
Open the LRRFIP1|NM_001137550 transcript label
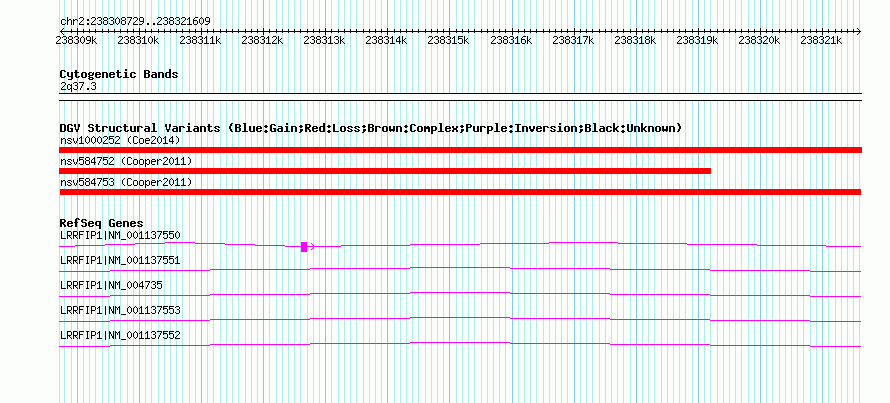pyautogui.click(x=120, y=235)
